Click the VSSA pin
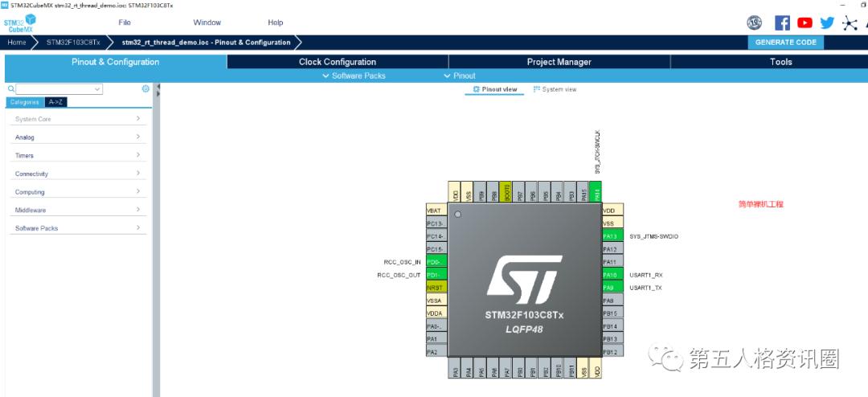Screen dimensions: 868x397 436,301
